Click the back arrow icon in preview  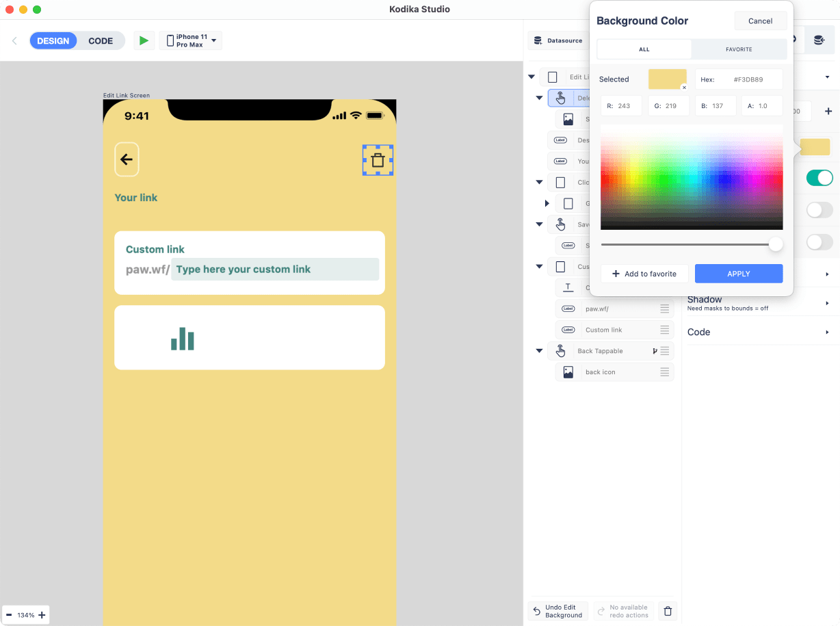point(127,159)
